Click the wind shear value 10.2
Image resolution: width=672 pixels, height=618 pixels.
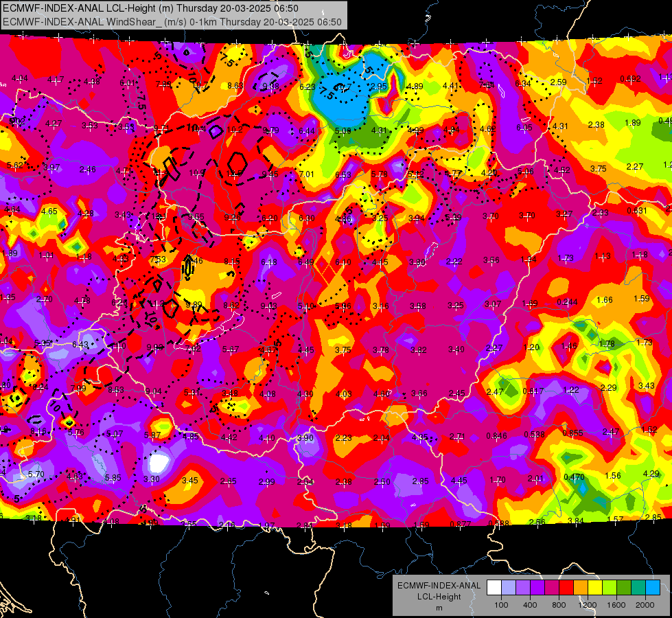tap(235, 130)
